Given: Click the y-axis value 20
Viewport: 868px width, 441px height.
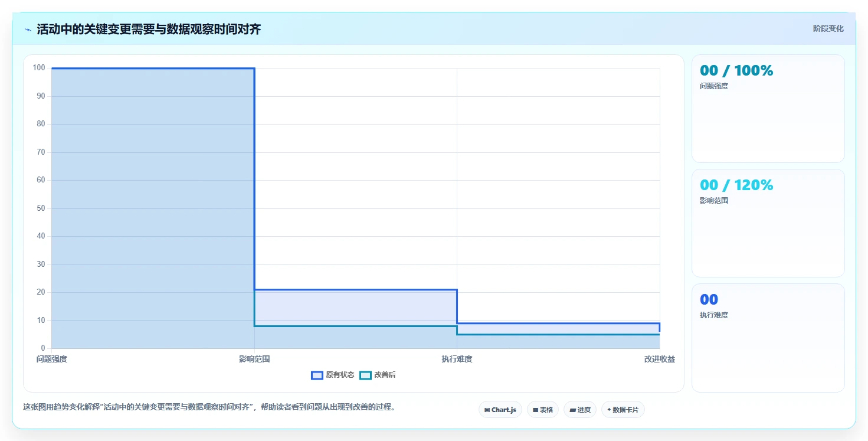Looking at the screenshot, I should coord(41,292).
